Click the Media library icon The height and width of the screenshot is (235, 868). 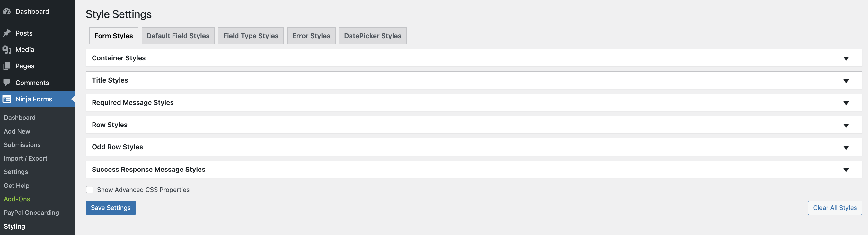(x=7, y=50)
